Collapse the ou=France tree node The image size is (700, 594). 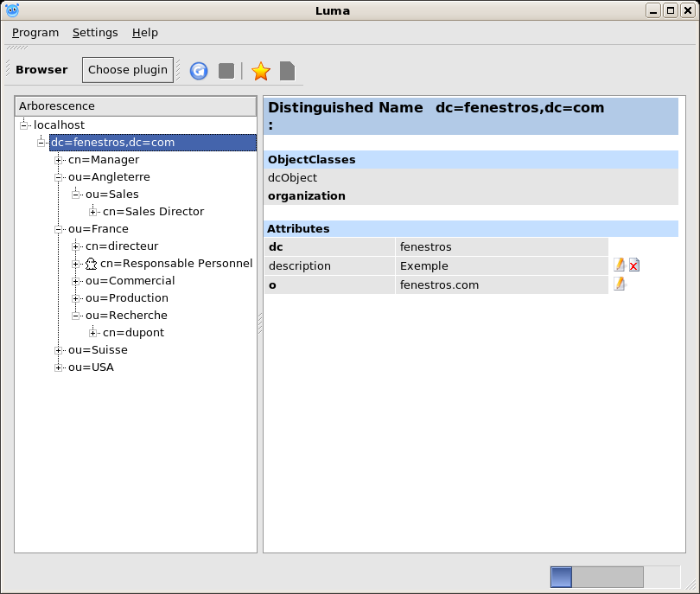coord(59,229)
